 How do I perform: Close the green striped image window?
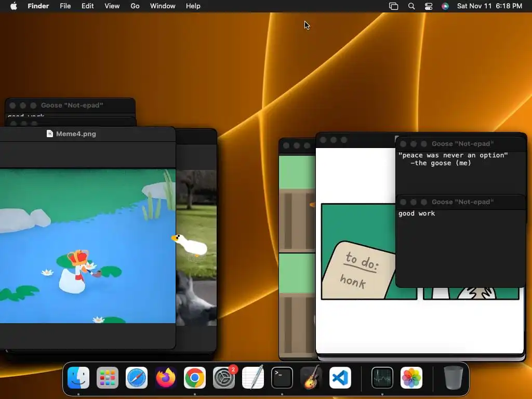(286, 145)
